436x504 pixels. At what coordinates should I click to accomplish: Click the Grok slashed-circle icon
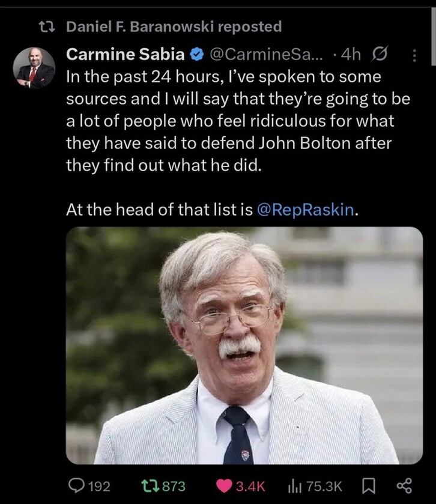tap(380, 55)
